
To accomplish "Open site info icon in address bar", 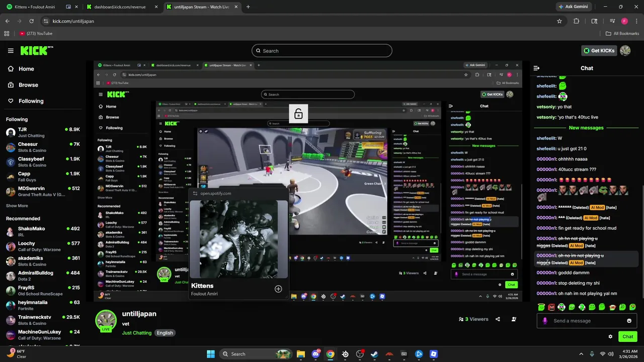I will point(46,21).
